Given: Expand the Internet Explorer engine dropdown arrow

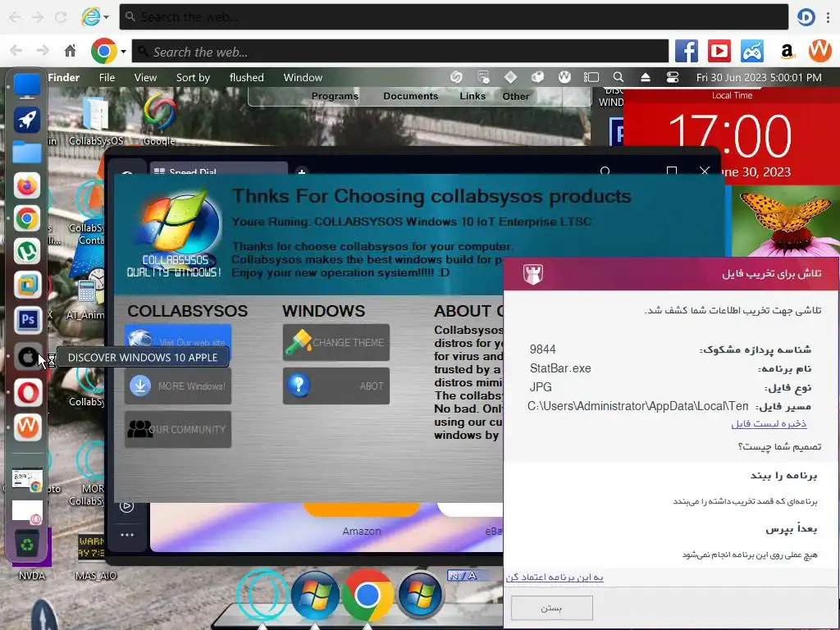Looking at the screenshot, I should [x=106, y=17].
